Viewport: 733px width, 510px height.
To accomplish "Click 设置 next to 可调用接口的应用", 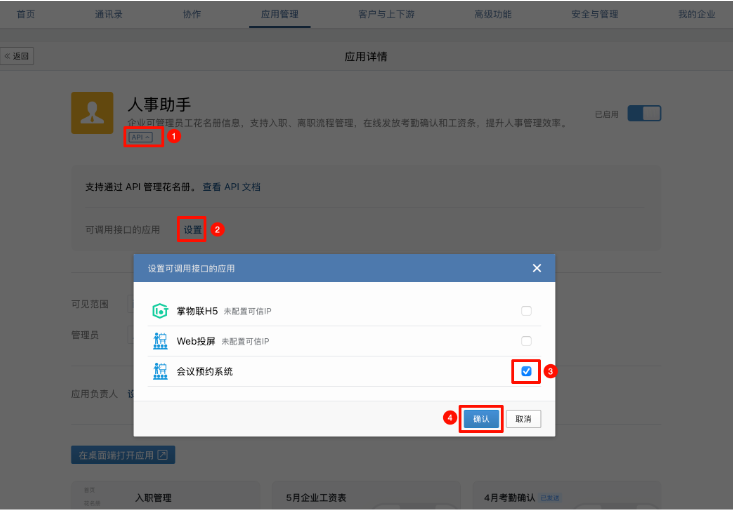I will pos(192,230).
